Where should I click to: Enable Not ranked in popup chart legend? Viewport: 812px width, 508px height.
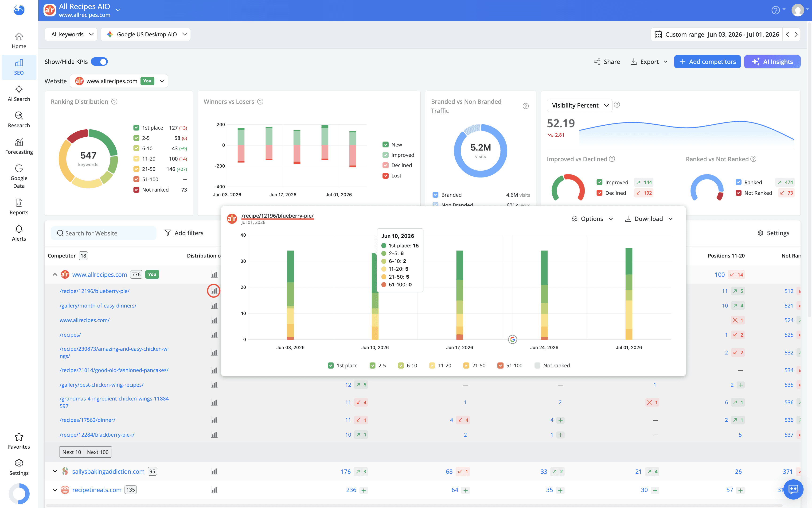click(537, 366)
